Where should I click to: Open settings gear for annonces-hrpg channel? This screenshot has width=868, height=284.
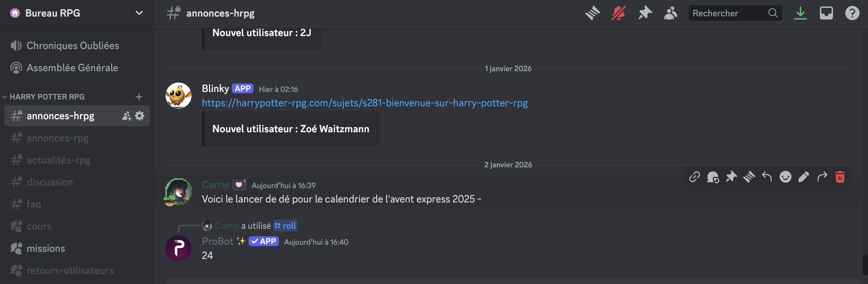(x=140, y=116)
